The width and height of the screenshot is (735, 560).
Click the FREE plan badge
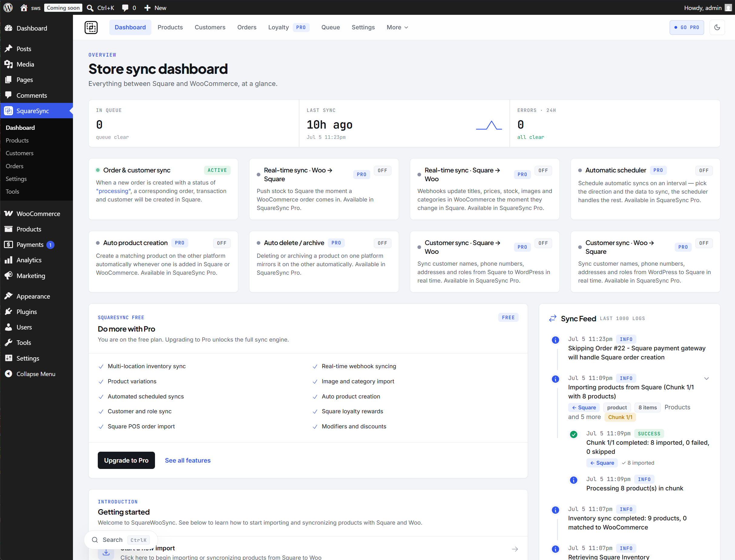(x=508, y=317)
